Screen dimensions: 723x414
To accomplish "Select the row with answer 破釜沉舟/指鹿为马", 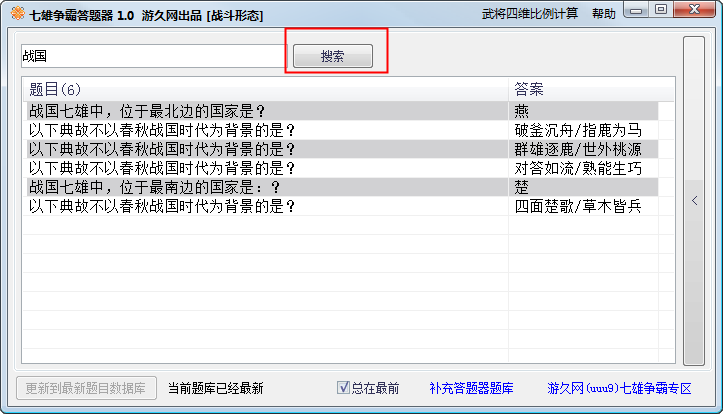I will 342,130.
